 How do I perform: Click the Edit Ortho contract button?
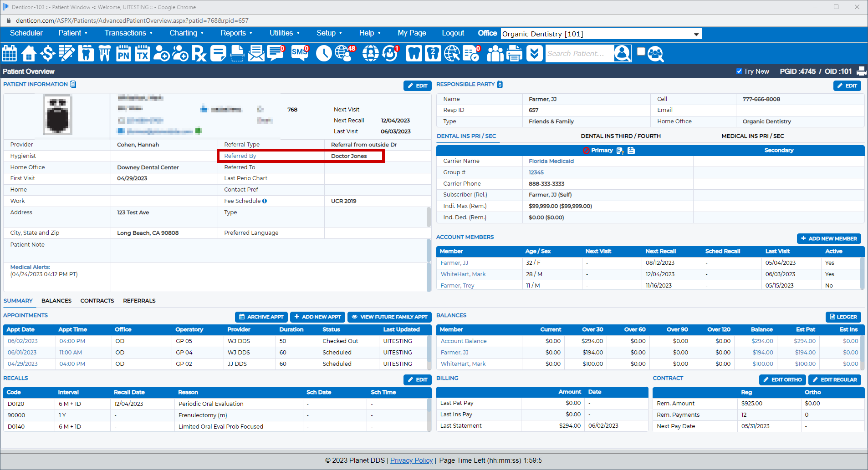[782, 379]
